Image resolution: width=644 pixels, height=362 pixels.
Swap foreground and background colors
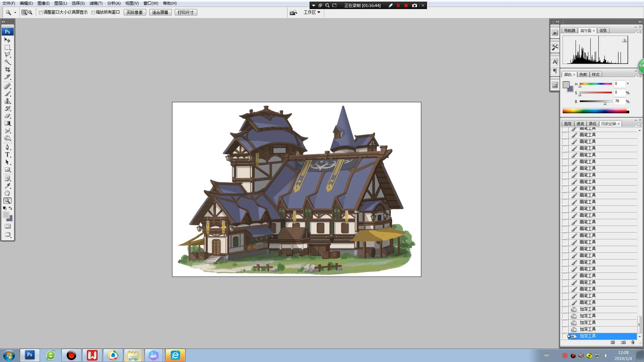[10, 208]
